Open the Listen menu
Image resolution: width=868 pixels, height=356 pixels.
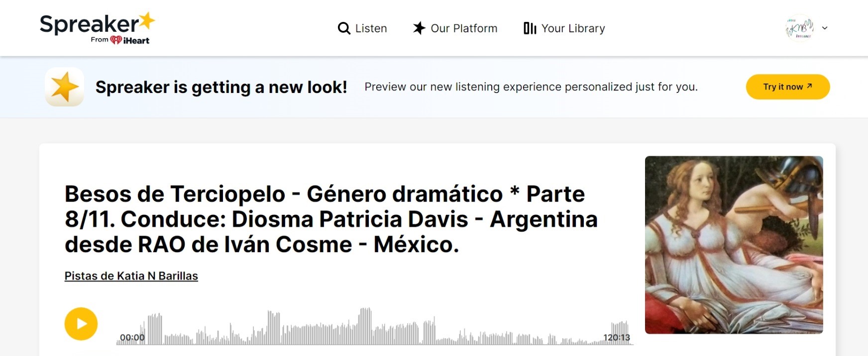362,28
